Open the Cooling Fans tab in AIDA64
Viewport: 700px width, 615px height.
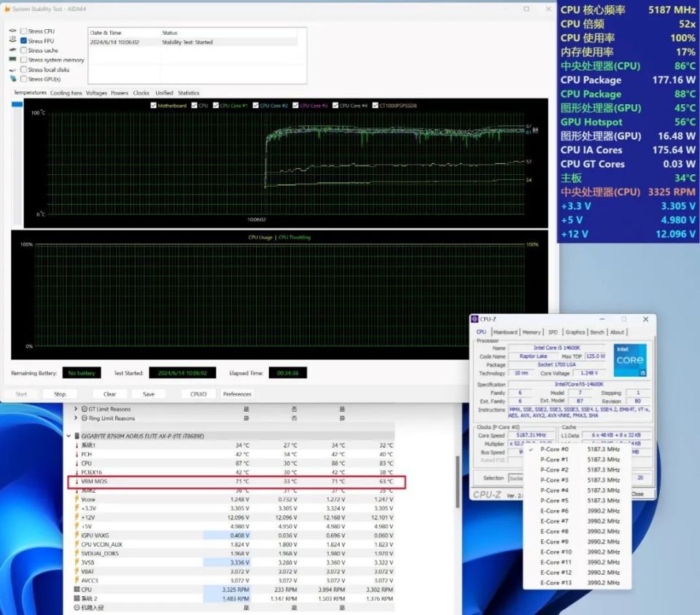coord(66,93)
